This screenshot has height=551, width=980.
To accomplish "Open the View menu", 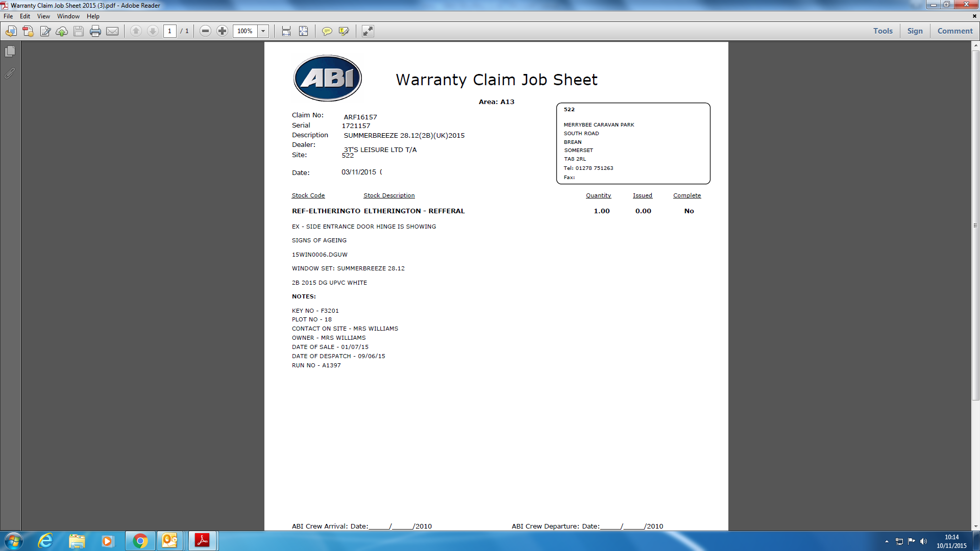I will coord(43,16).
